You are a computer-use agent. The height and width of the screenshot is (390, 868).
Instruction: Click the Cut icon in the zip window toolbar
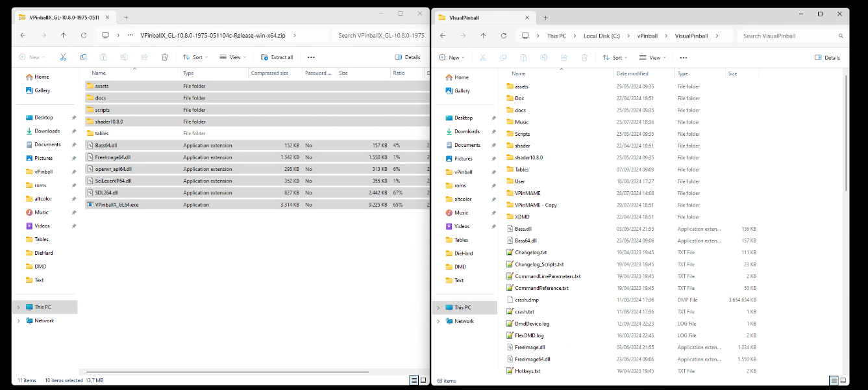63,57
